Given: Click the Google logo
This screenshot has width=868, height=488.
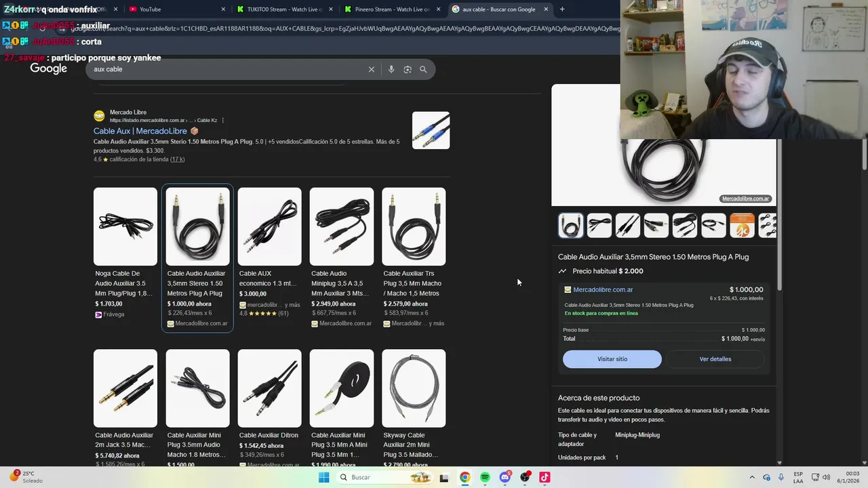Looking at the screenshot, I should coord(49,68).
